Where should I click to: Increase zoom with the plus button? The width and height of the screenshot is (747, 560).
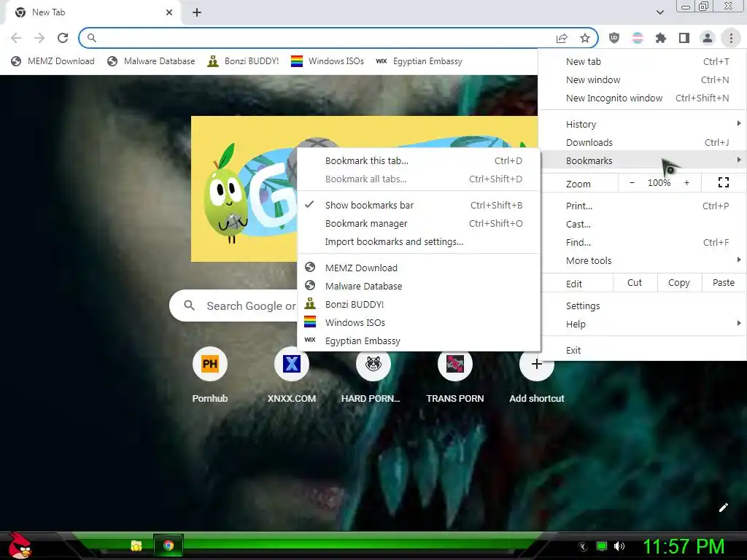(x=686, y=182)
